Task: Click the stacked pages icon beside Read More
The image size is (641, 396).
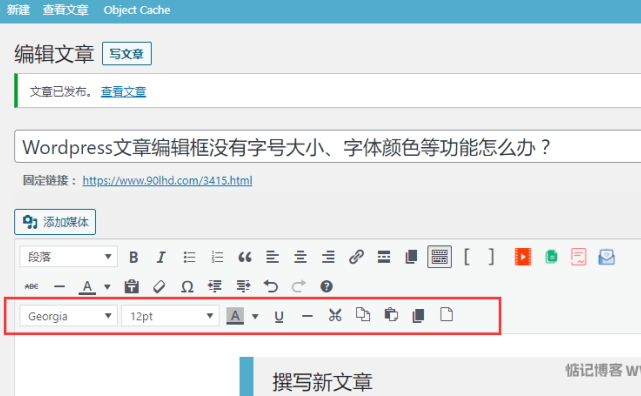Action: [411, 257]
